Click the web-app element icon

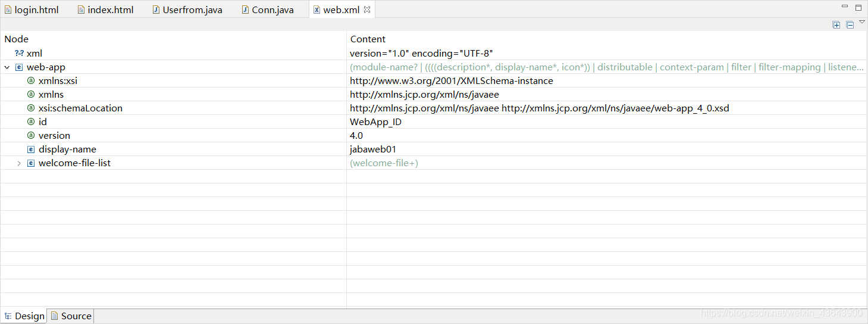pos(19,67)
